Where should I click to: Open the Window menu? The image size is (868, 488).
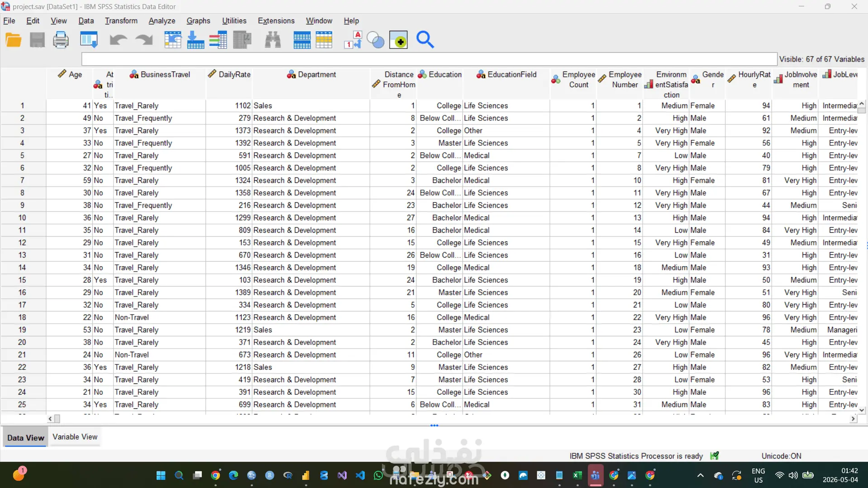[x=319, y=21]
